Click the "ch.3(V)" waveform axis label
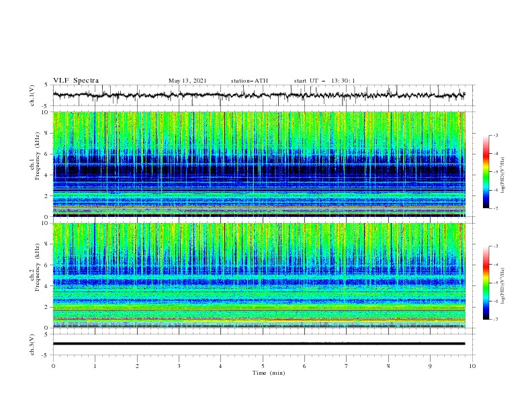 (x=32, y=345)
